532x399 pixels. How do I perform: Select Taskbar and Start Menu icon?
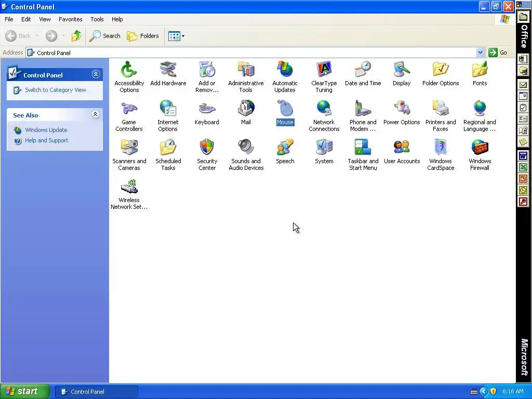363,148
